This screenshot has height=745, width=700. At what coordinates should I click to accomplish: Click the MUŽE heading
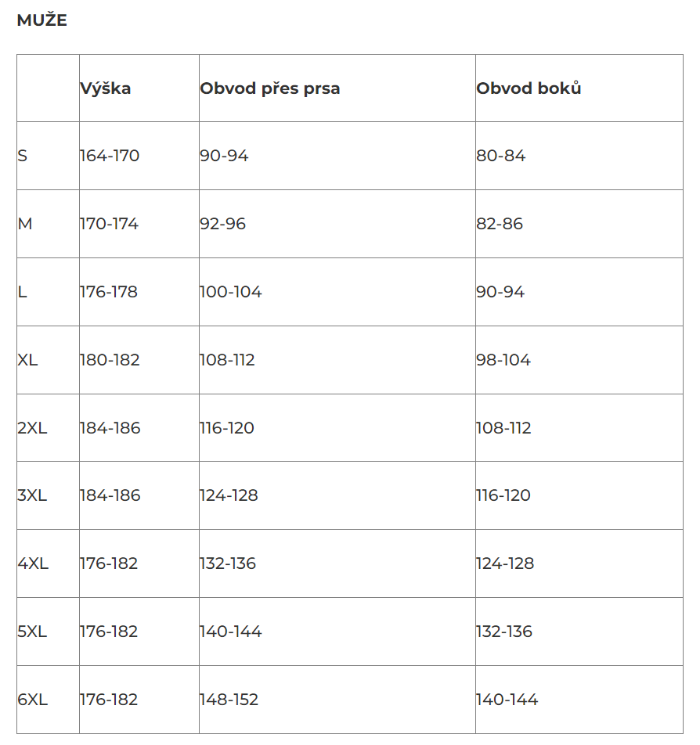click(x=41, y=20)
